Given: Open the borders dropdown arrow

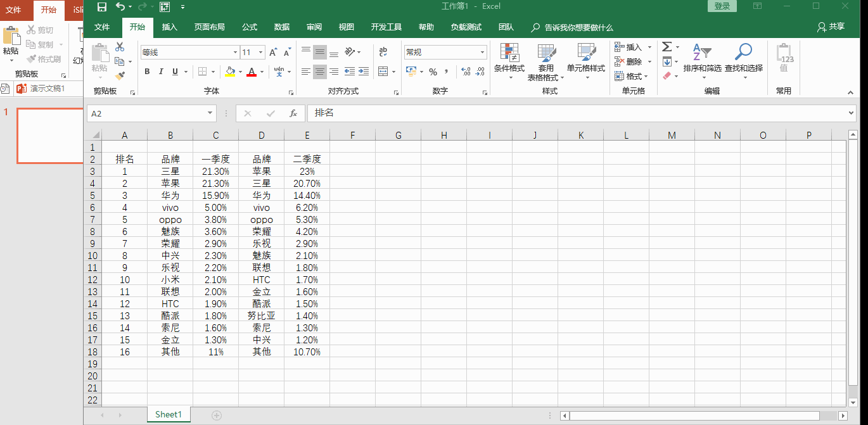Looking at the screenshot, I should [x=213, y=72].
